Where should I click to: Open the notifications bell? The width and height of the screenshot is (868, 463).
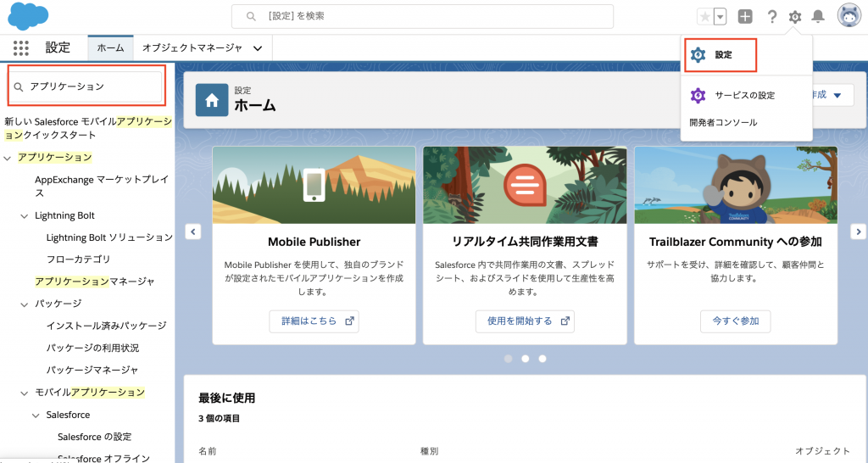coord(818,17)
